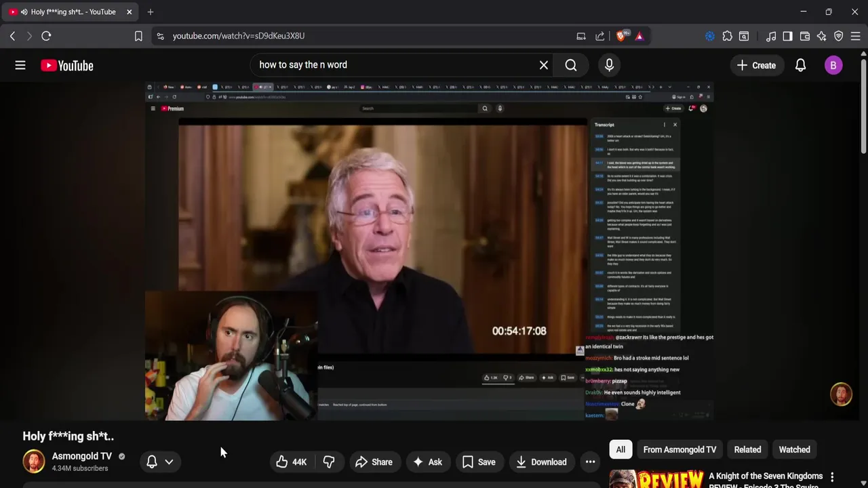Screen dimensions: 868x488
Task: Save the video to a playlist
Action: coord(479,462)
